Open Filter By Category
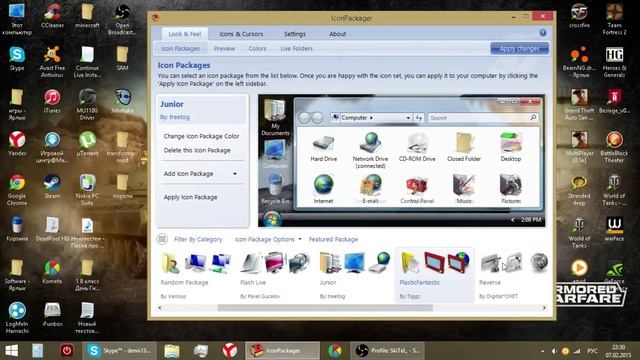The height and width of the screenshot is (360, 640). click(x=198, y=240)
